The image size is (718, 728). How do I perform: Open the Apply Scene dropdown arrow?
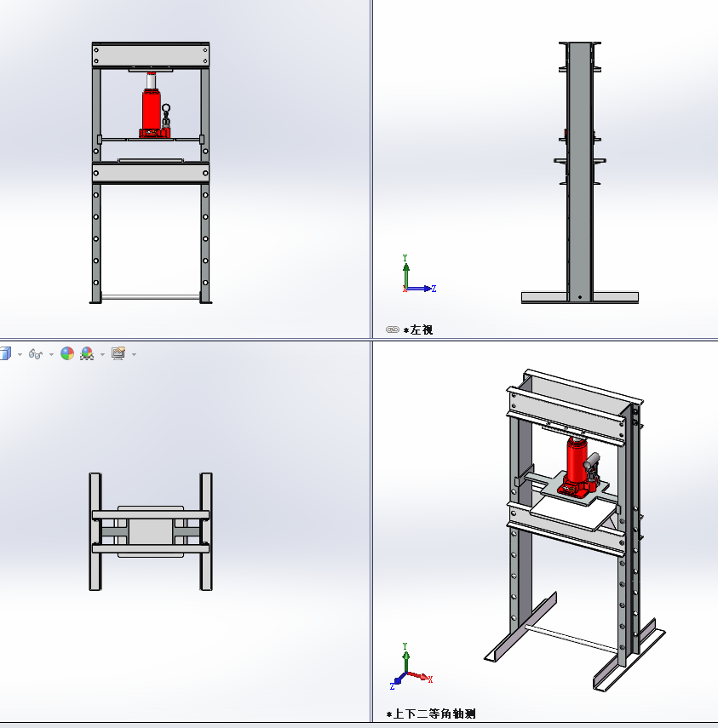102,355
